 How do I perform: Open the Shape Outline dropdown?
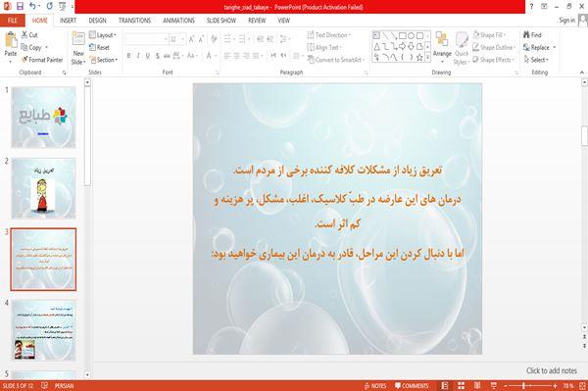pyautogui.click(x=494, y=48)
